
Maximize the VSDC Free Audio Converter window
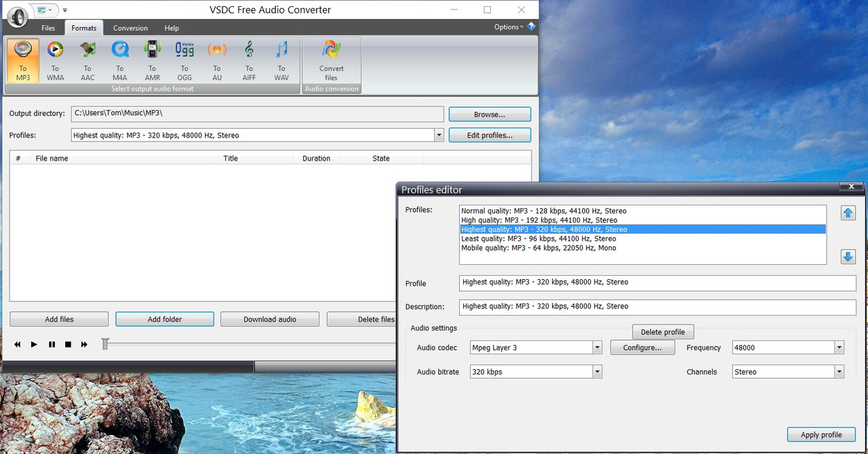487,9
